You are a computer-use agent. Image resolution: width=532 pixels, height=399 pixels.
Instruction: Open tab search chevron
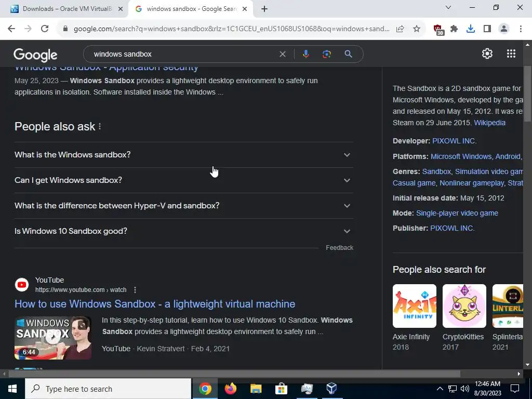coord(448,7)
